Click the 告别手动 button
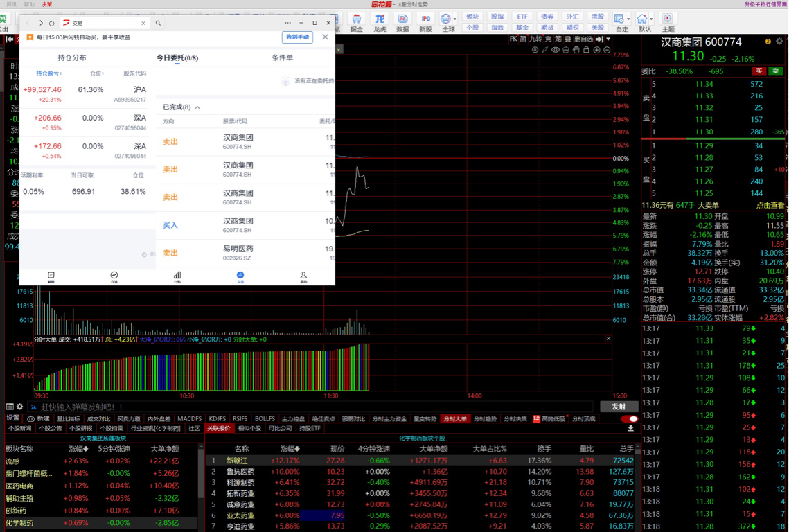 pos(297,37)
